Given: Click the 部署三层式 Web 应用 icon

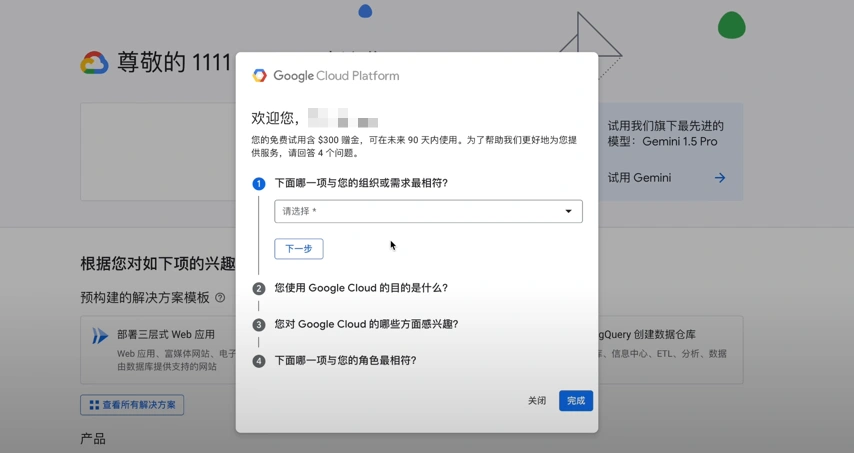Looking at the screenshot, I should (100, 337).
